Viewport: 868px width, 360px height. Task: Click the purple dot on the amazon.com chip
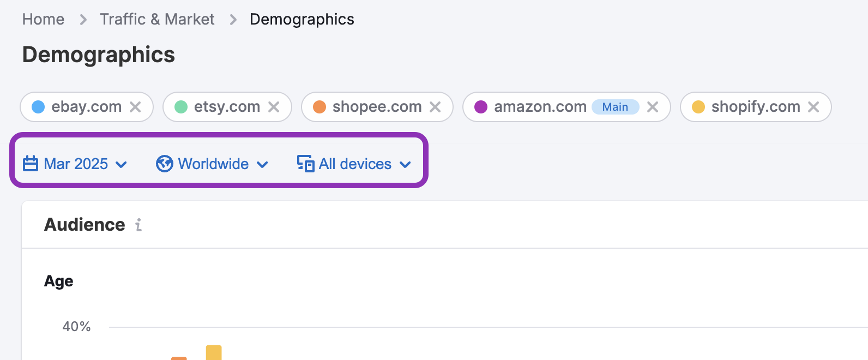tap(480, 107)
